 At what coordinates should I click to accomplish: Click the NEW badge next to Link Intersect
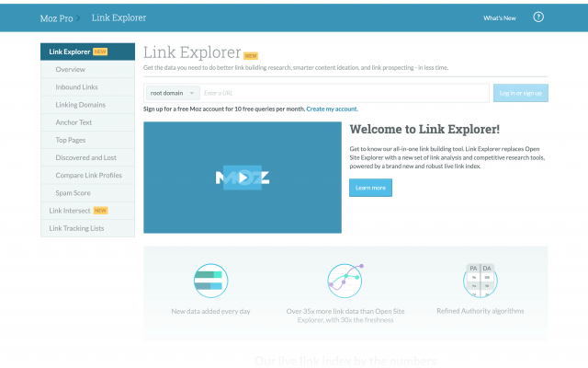tap(100, 211)
